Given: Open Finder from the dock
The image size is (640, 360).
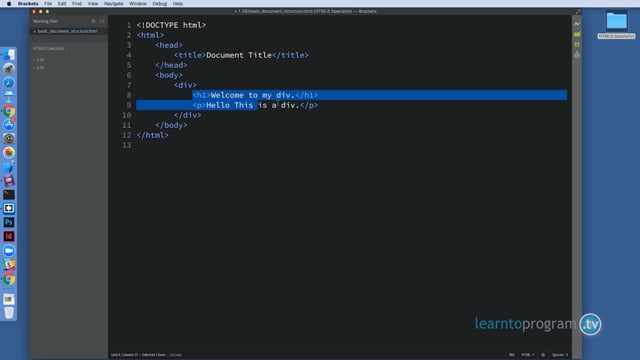Looking at the screenshot, I should tap(9, 55).
